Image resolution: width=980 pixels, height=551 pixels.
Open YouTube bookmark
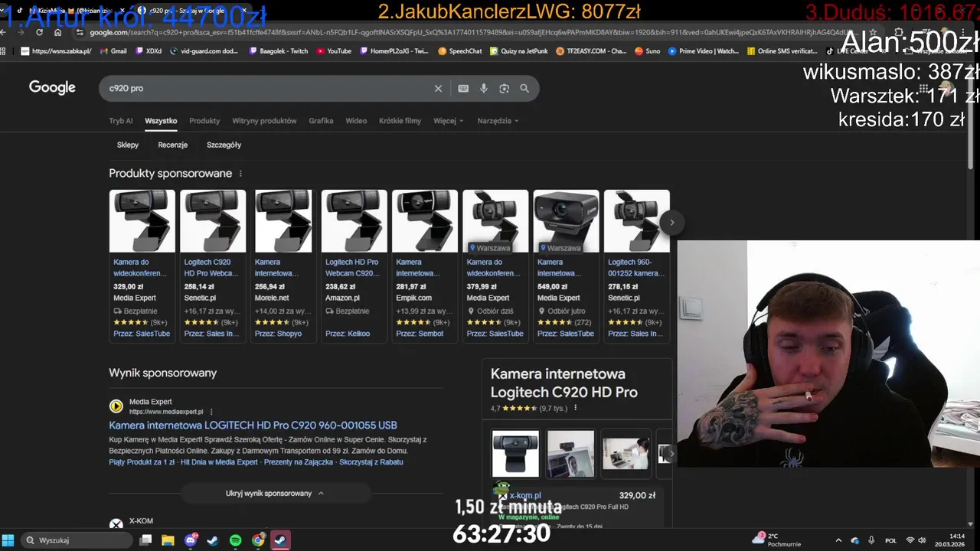point(333,51)
